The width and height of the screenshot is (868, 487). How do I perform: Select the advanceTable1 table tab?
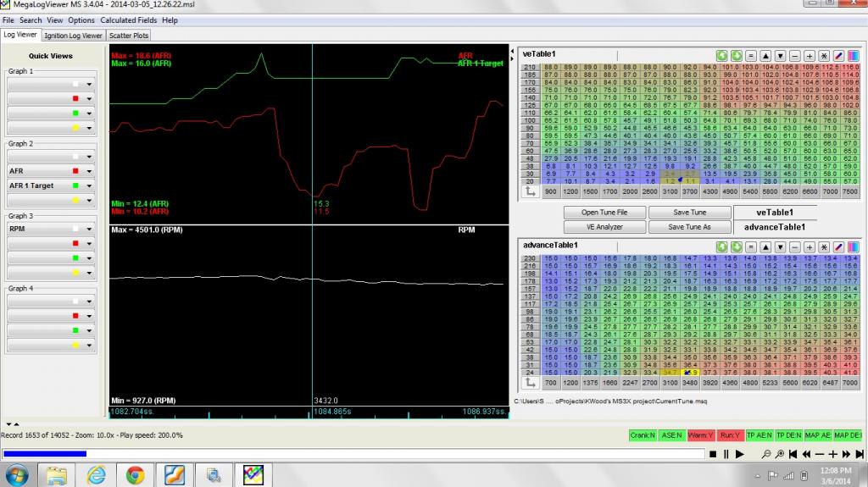[773, 227]
